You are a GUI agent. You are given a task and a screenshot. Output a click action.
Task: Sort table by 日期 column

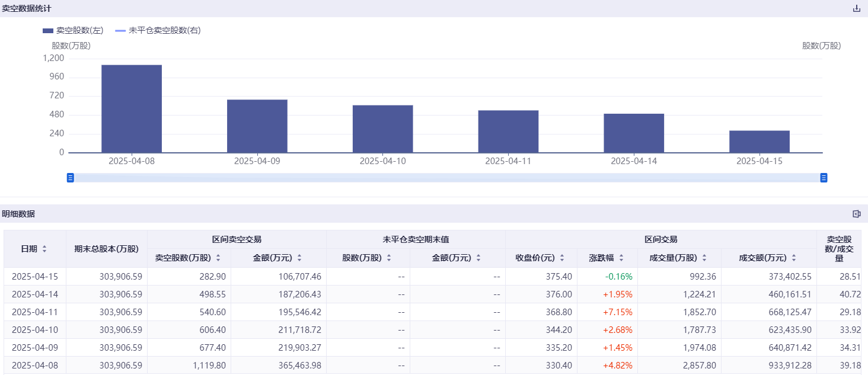point(44,249)
